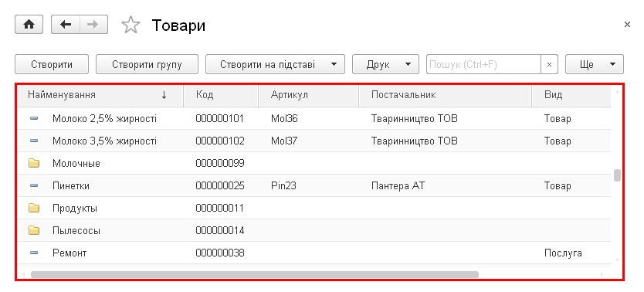Click code cell 000000014

tap(220, 230)
